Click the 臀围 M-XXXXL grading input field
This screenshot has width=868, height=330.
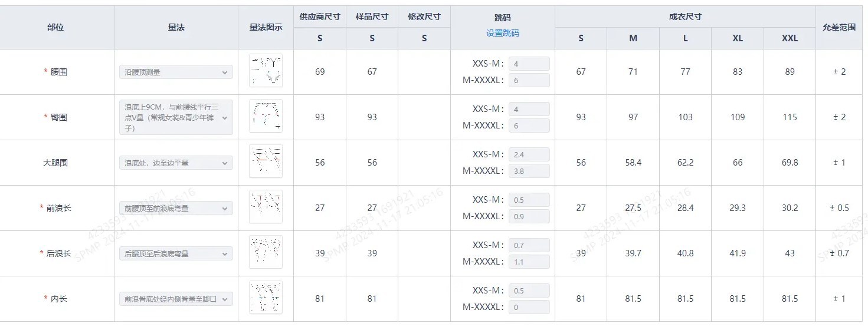(x=529, y=126)
